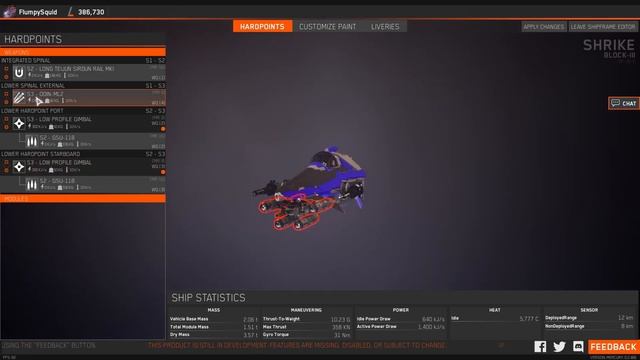Image resolution: width=640 pixels, height=360 pixels.
Task: Click the Max Thrust stat
Action: [307, 327]
